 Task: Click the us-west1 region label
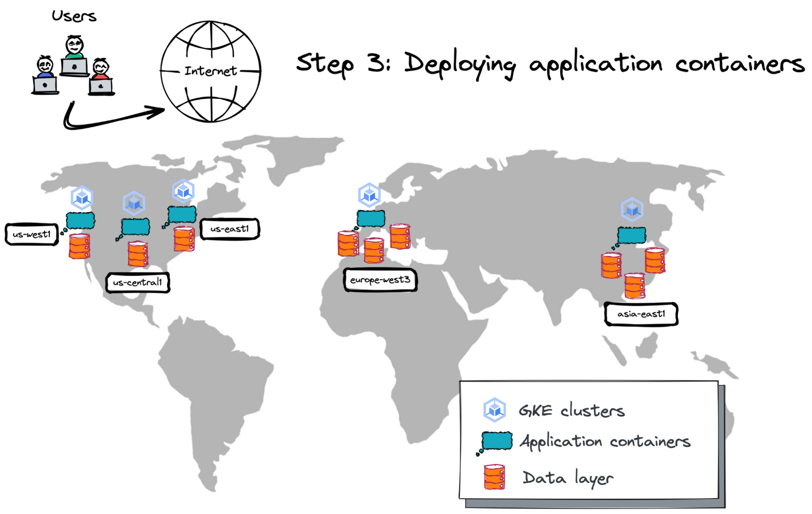coord(32,234)
